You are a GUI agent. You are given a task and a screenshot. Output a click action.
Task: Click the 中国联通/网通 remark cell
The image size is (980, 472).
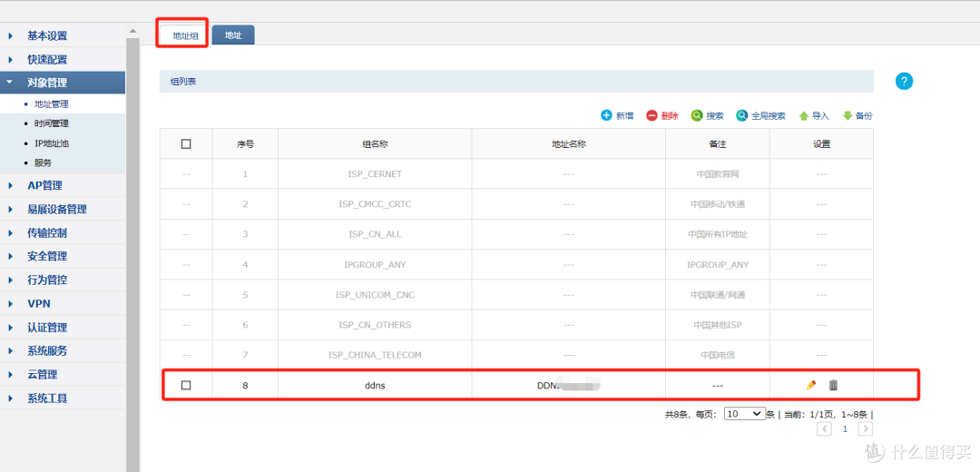[x=718, y=294]
